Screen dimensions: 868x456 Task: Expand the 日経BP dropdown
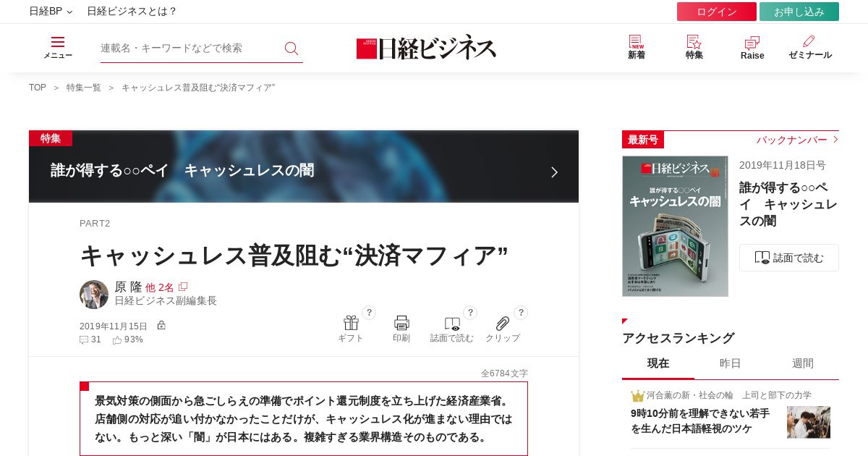51,12
